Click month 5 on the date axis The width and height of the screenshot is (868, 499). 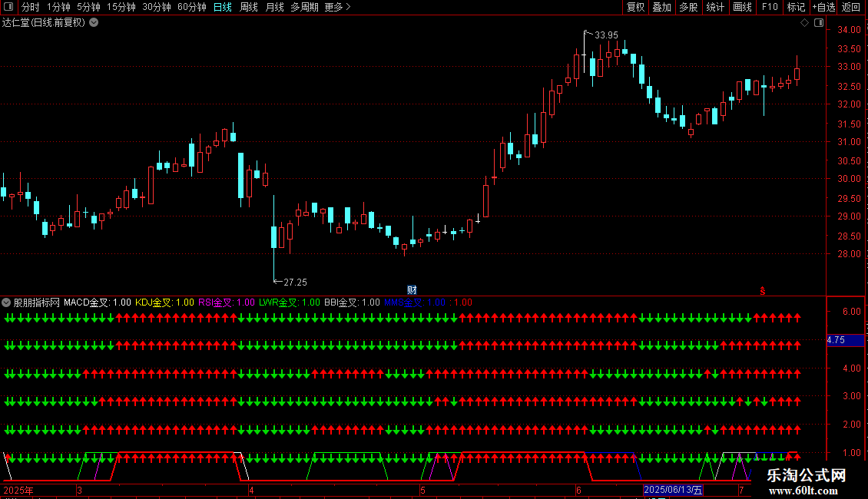coord(422,490)
